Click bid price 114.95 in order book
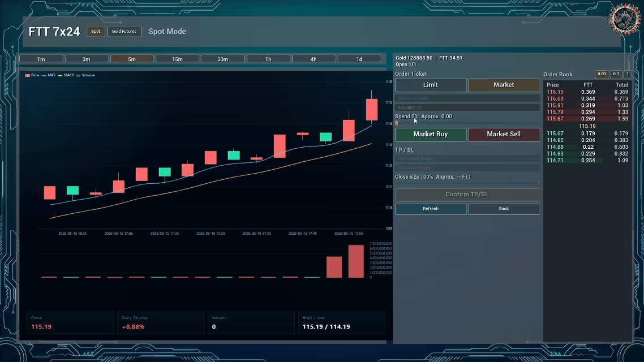This screenshot has width=644, height=362. 555,140
